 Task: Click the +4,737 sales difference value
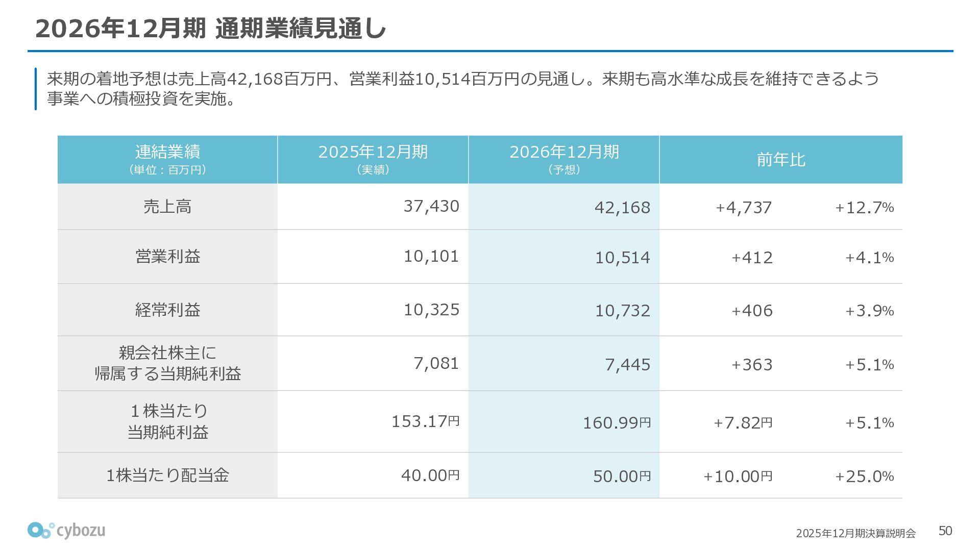pos(744,208)
